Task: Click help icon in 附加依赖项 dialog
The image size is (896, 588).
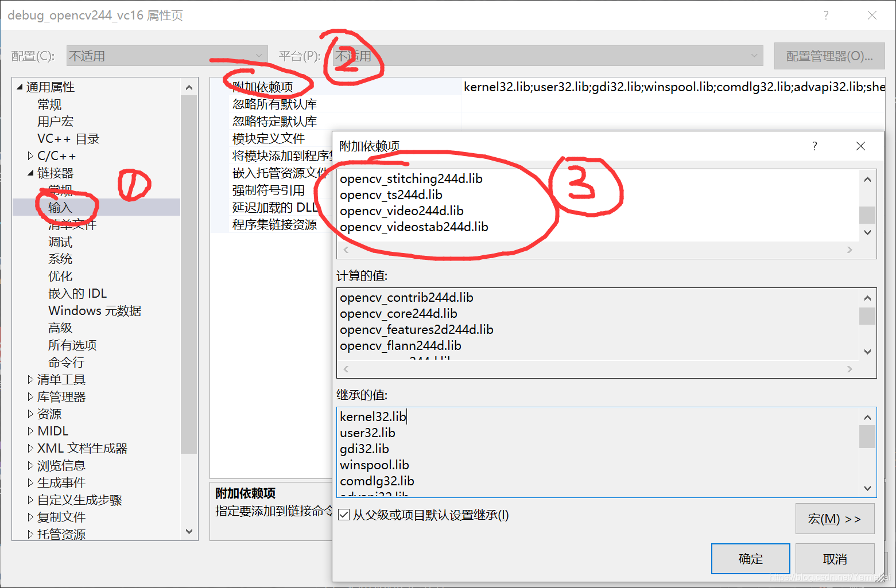Action: coord(814,146)
